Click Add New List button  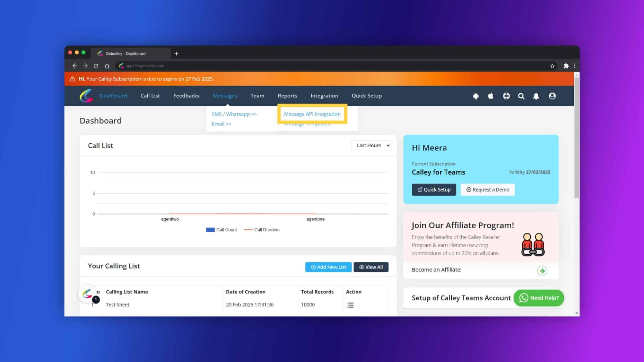(x=328, y=267)
